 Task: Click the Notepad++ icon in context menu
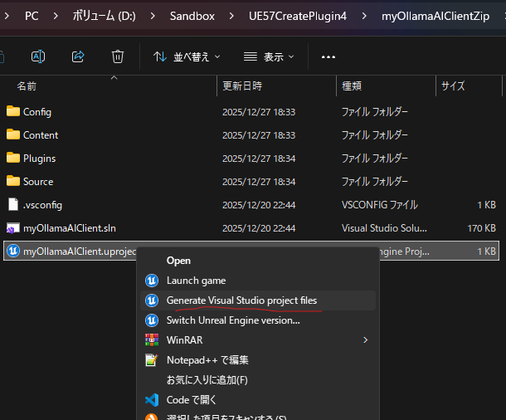(x=152, y=360)
